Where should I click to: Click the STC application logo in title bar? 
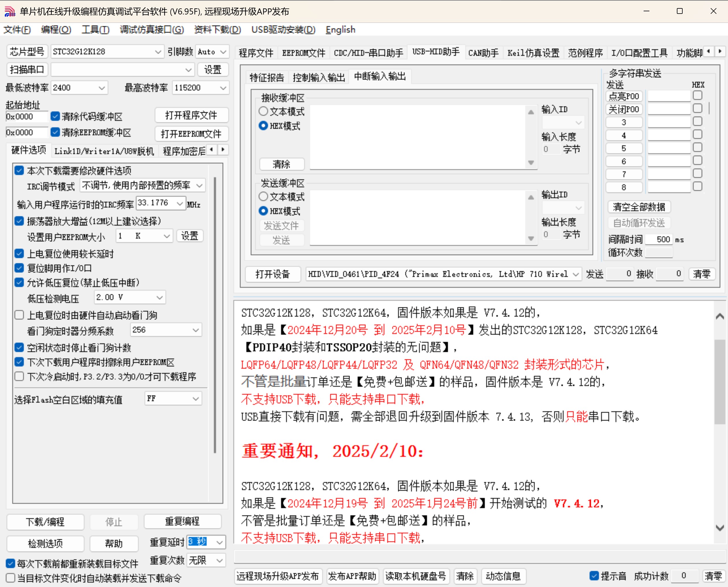(x=10, y=11)
